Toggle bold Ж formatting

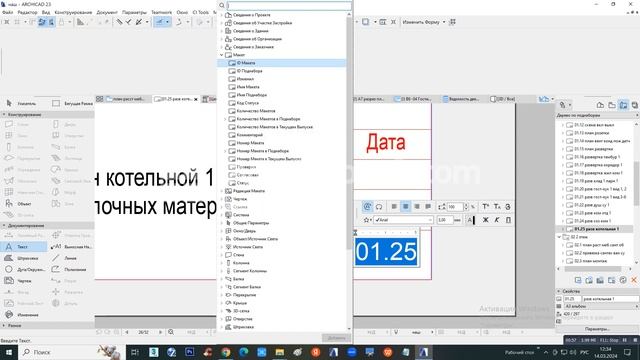[485, 220]
